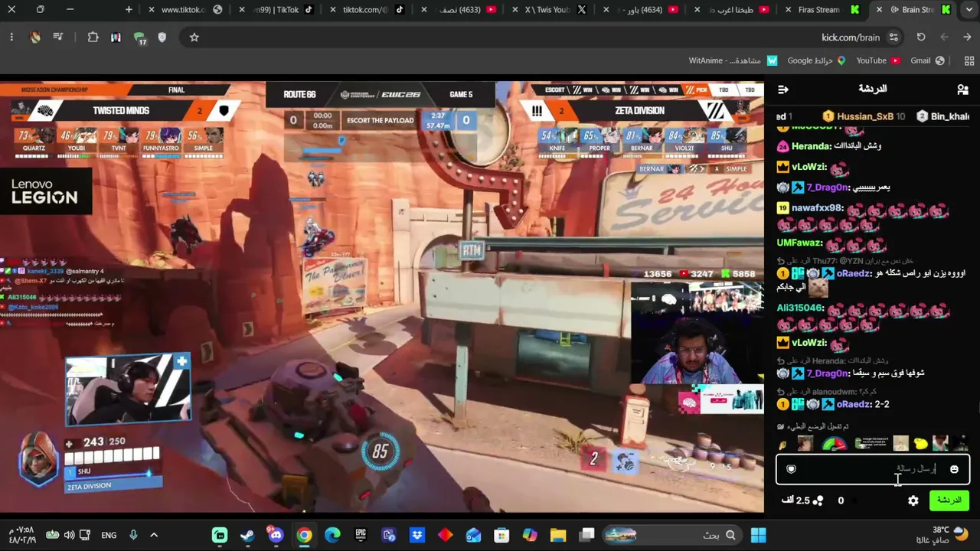Viewport: 980px width, 551px height.
Task: Open a new browser tab
Action: point(129,10)
